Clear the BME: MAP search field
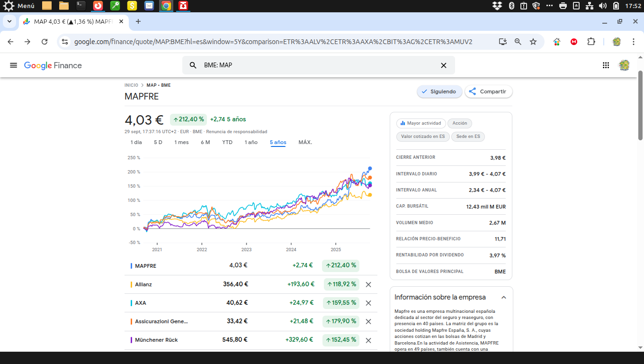644x364 pixels. [444, 65]
